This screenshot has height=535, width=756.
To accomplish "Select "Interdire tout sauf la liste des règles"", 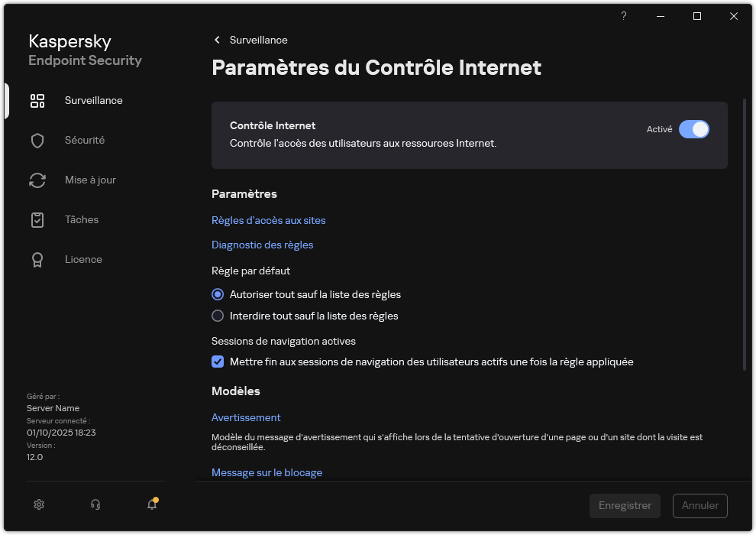I will coord(218,316).
